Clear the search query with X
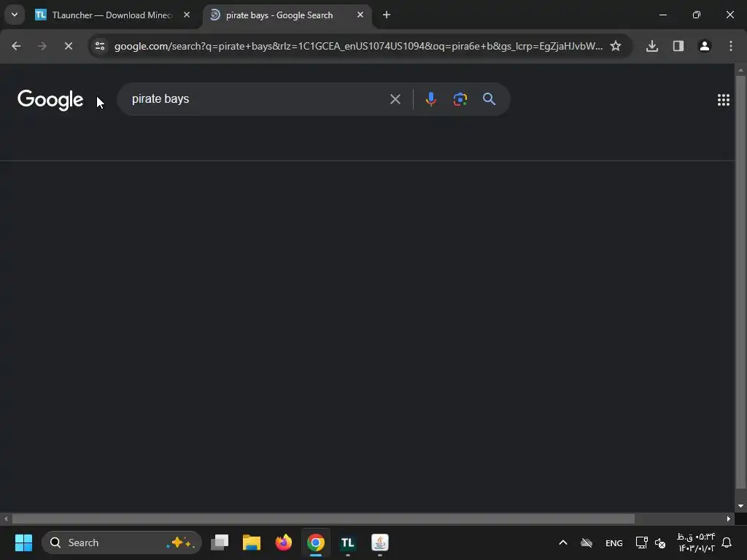Image resolution: width=747 pixels, height=560 pixels. 395,99
